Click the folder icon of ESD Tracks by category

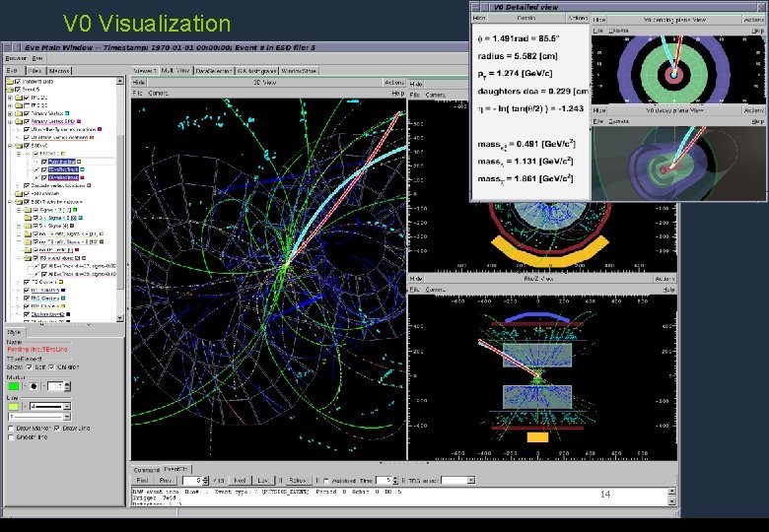pos(19,201)
